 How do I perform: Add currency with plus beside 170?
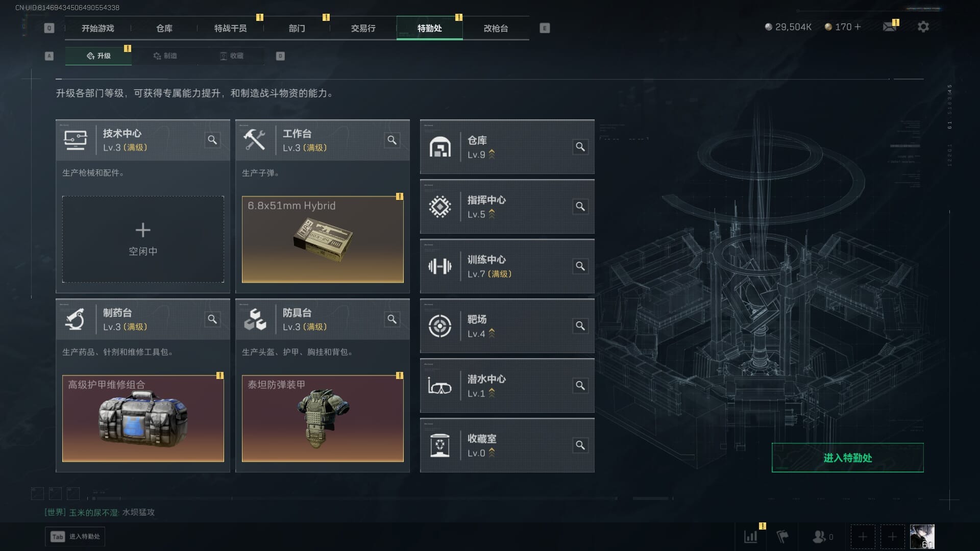[x=857, y=27]
